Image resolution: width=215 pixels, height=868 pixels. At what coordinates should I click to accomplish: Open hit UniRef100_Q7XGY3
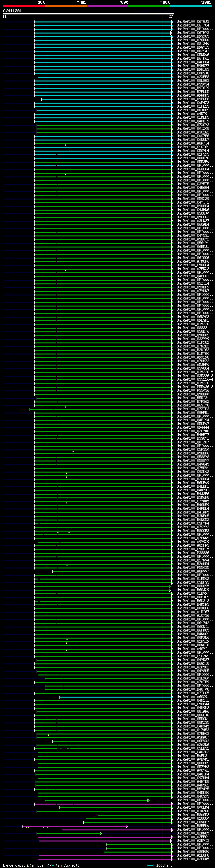(193, 125)
